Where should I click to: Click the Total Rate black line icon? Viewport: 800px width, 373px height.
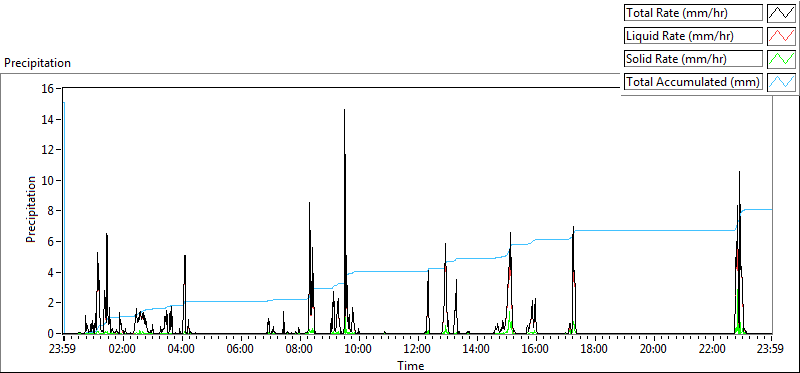pos(782,13)
